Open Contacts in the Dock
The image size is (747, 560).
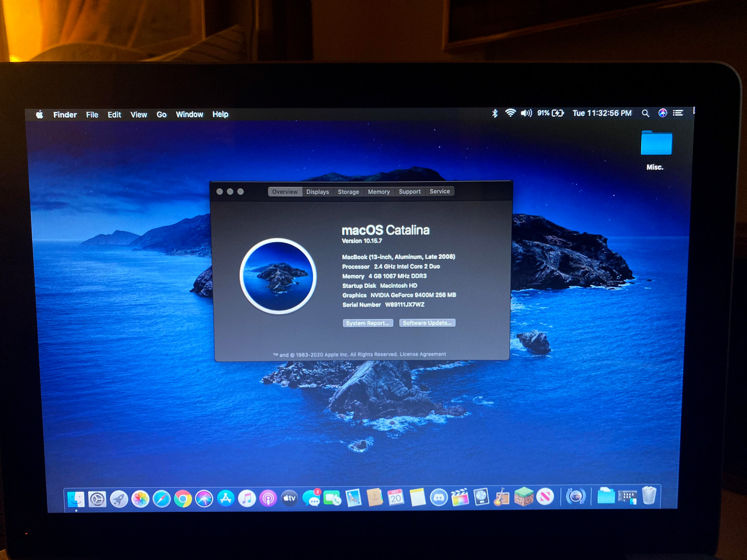point(375,497)
